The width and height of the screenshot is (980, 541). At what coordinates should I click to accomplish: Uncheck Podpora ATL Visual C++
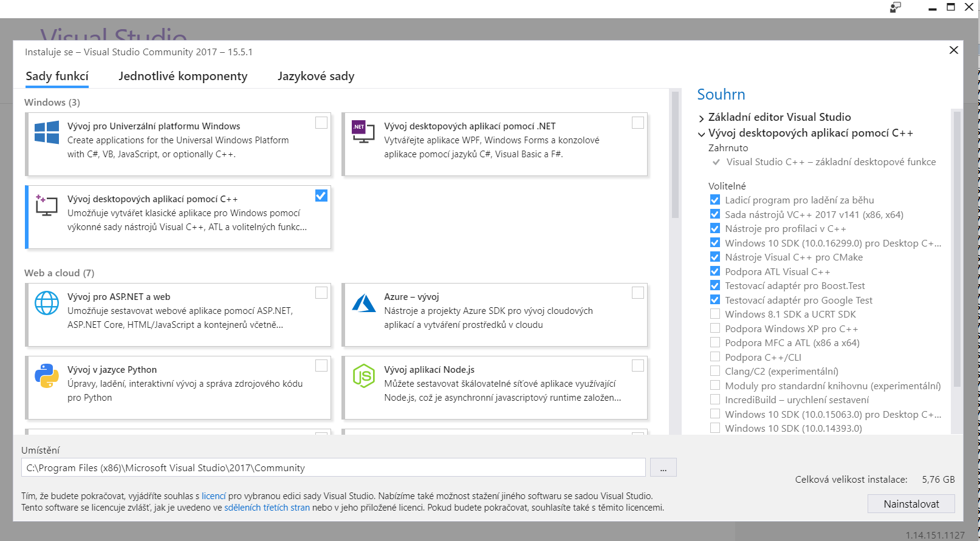point(715,271)
